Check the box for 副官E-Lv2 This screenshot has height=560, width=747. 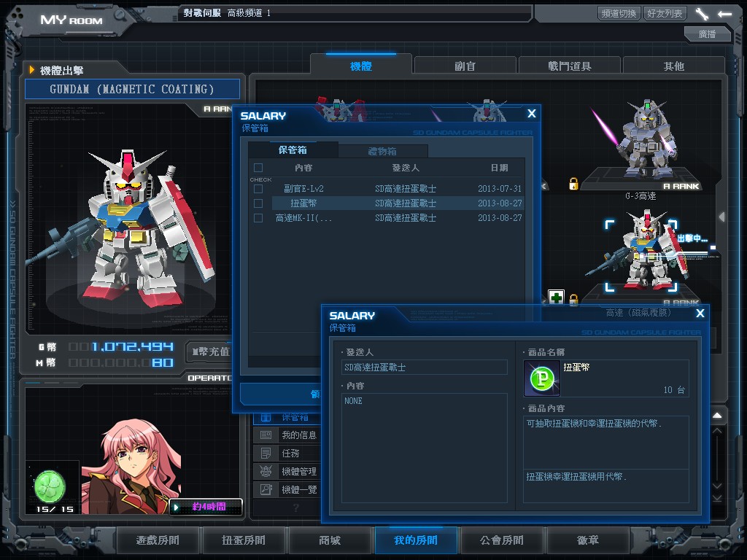(x=258, y=189)
